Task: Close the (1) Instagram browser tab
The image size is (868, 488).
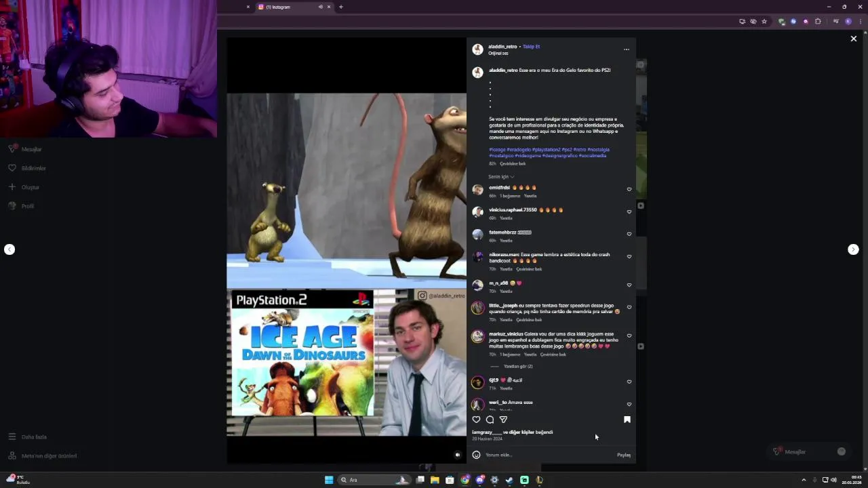Action: click(329, 7)
